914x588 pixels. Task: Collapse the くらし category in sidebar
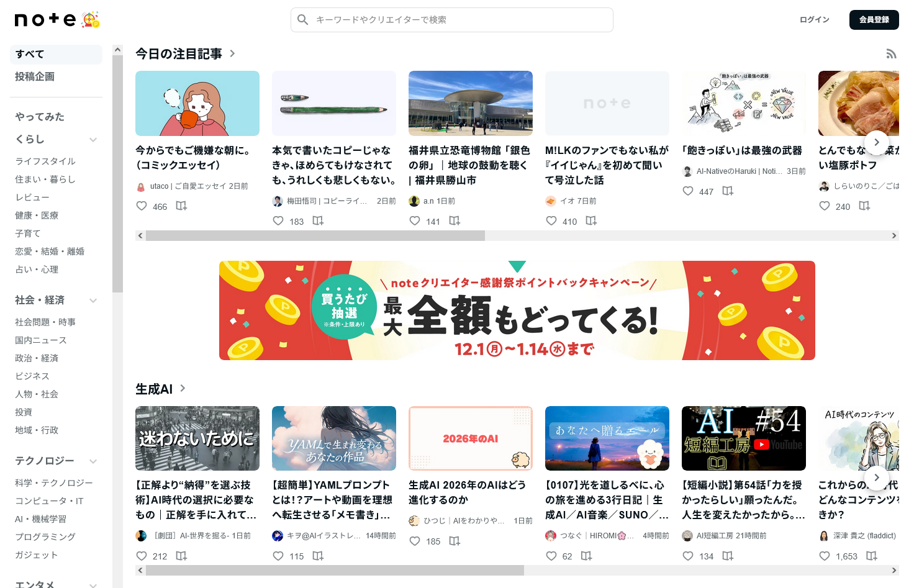click(93, 140)
